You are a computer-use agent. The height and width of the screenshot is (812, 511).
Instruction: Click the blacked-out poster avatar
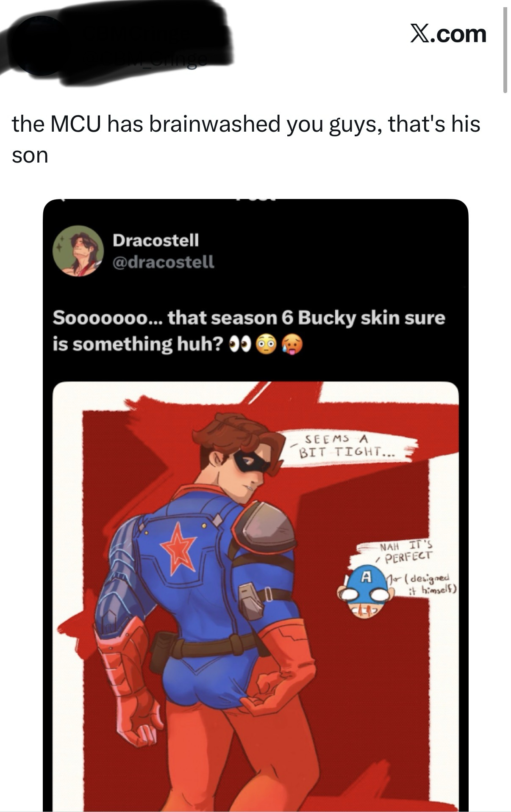(x=40, y=46)
